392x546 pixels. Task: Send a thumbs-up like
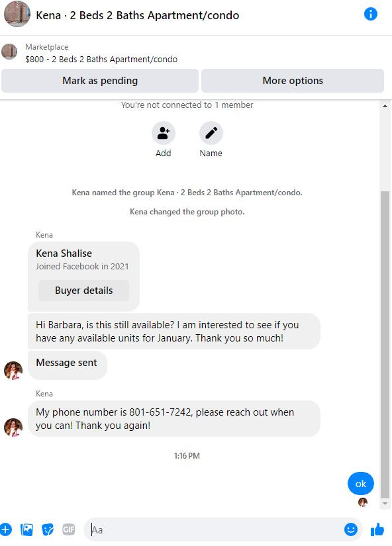[377, 529]
